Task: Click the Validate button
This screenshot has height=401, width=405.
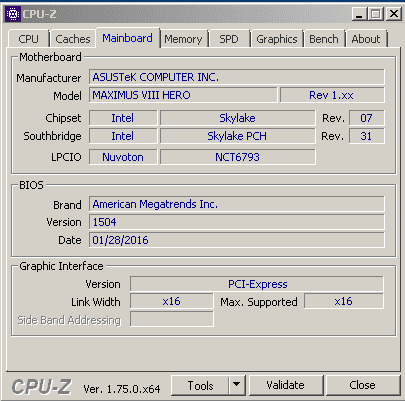Action: pos(286,385)
